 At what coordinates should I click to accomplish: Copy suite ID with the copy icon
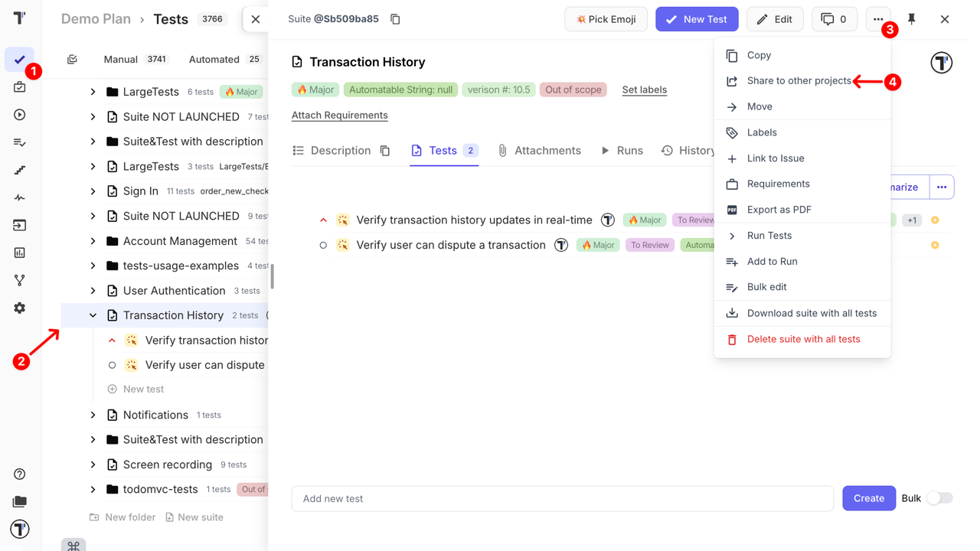click(x=395, y=18)
